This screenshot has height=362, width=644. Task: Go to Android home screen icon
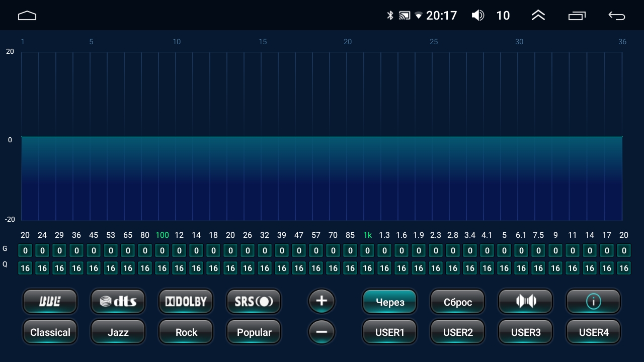pyautogui.click(x=27, y=16)
